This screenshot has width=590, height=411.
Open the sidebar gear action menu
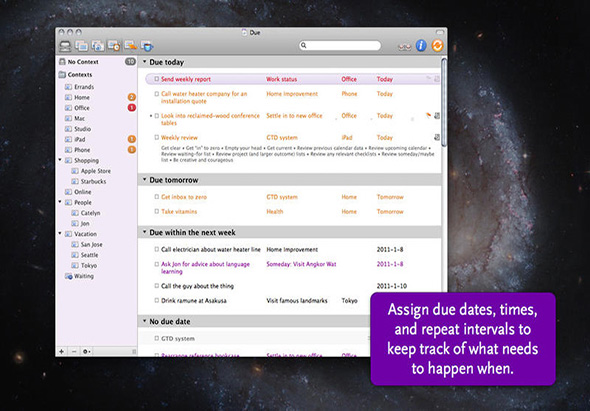pos(87,352)
